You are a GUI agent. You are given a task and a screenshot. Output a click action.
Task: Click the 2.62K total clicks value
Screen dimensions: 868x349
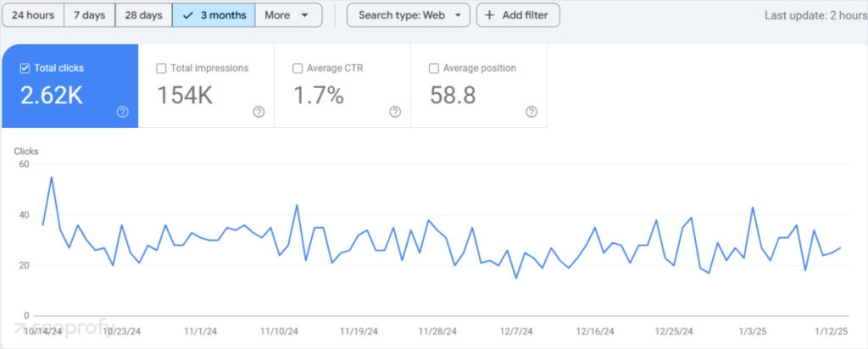coord(52,95)
